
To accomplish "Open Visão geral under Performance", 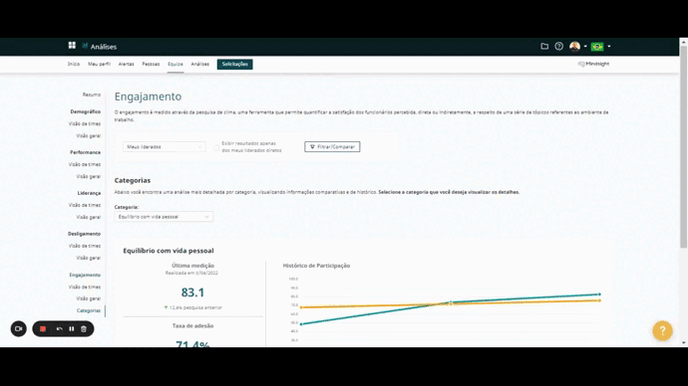I will coord(89,176).
